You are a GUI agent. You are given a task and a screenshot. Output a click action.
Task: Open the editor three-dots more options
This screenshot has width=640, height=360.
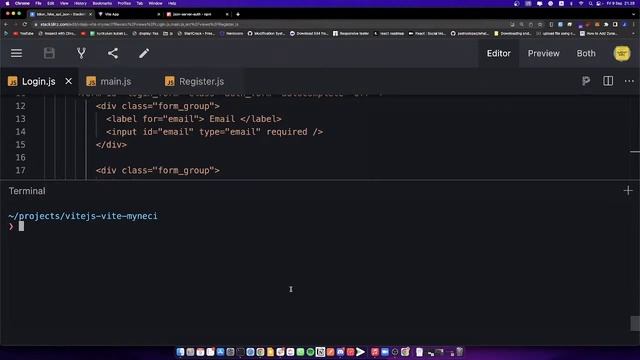629,81
